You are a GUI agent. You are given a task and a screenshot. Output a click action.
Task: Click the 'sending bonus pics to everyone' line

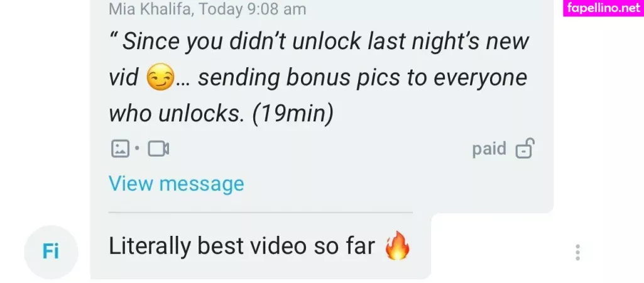coord(363,78)
